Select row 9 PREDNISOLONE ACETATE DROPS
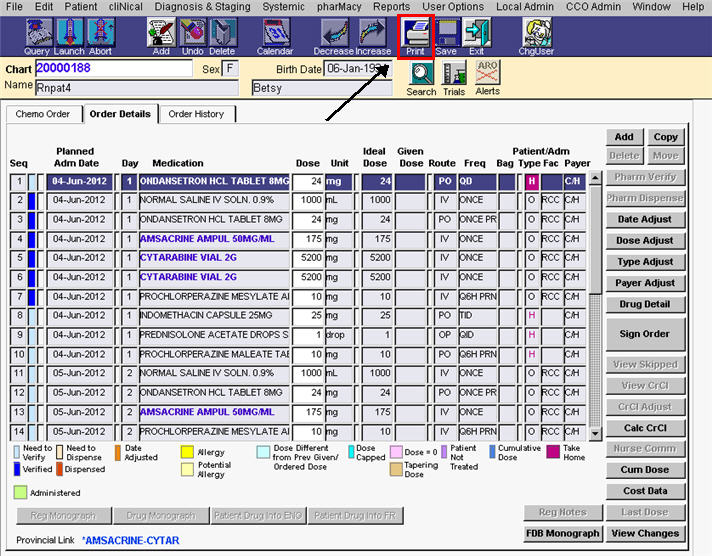This screenshot has height=556, width=712. click(214, 335)
